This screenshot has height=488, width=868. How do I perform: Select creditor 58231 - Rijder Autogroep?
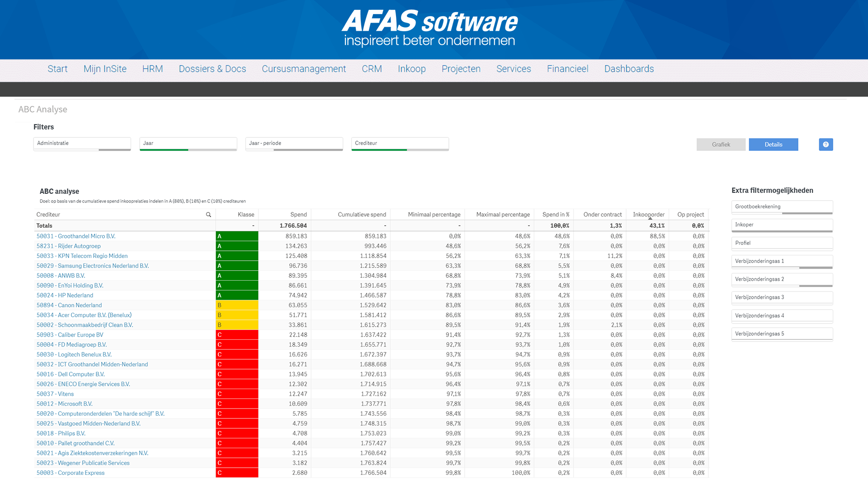[69, 246]
